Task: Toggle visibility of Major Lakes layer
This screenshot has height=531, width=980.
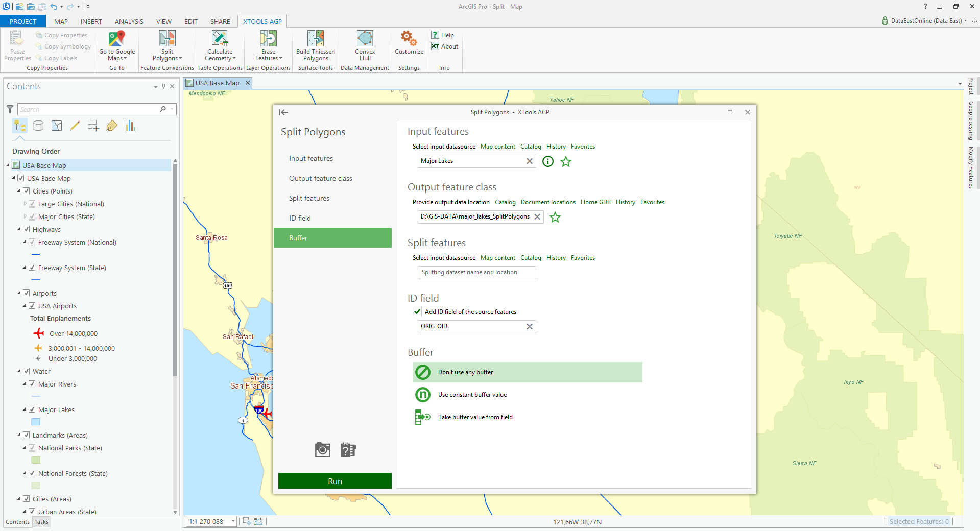Action: [x=32, y=409]
